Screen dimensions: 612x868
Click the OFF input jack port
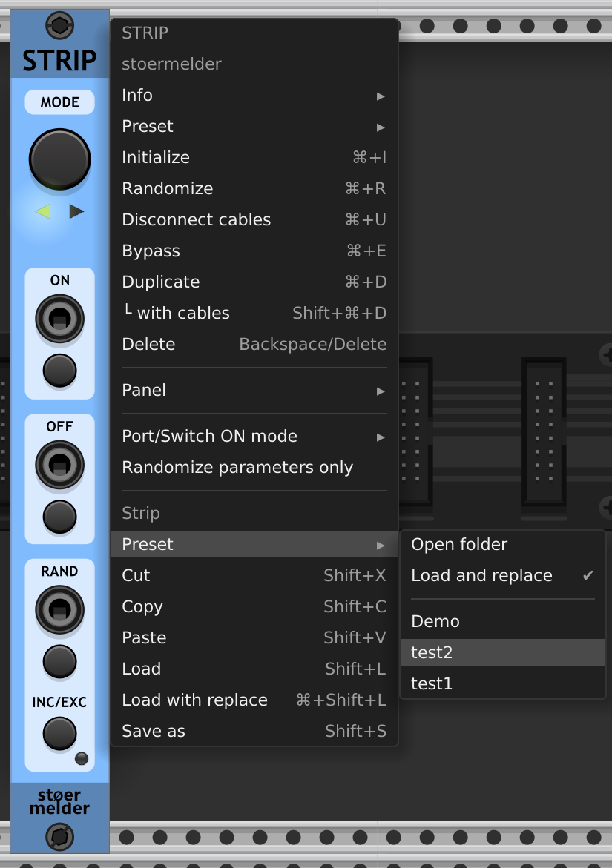pos(60,465)
